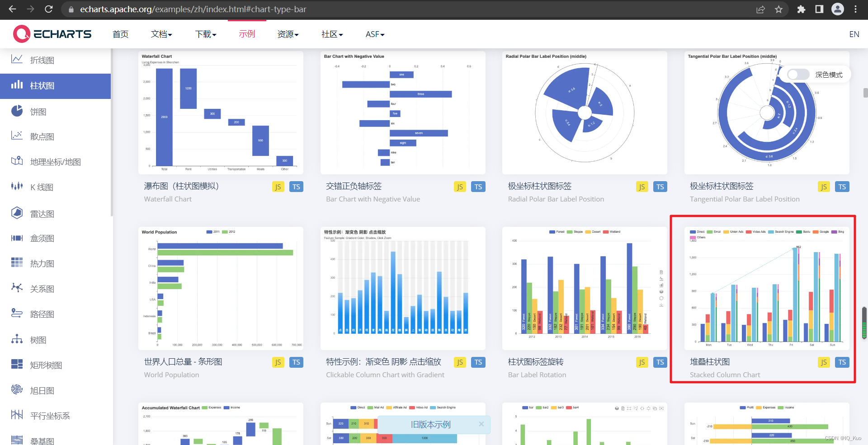
Task: Open TS version of Waterfall Chart
Action: (296, 187)
